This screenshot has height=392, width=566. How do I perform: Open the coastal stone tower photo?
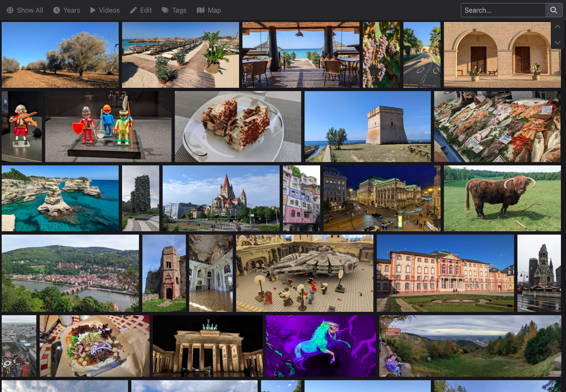pos(367,127)
